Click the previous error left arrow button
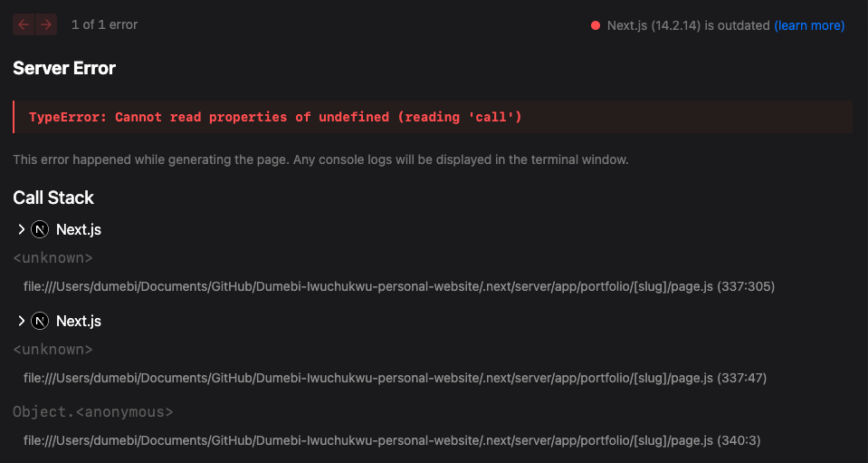 coord(24,25)
